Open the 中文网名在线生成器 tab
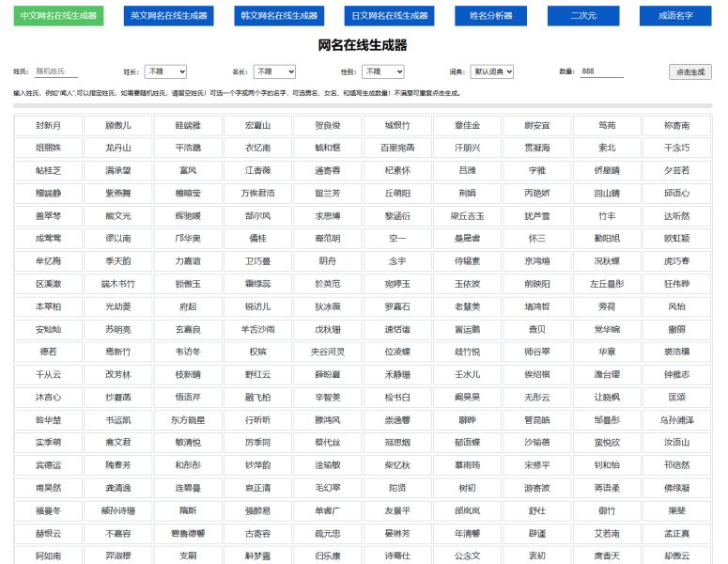This screenshot has height=564, width=728. pyautogui.click(x=58, y=16)
